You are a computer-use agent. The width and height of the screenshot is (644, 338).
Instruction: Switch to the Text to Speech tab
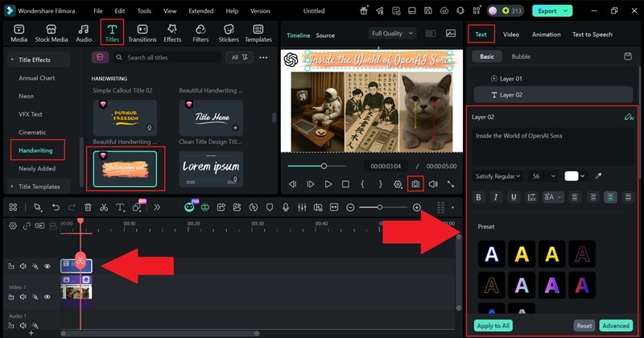point(592,35)
